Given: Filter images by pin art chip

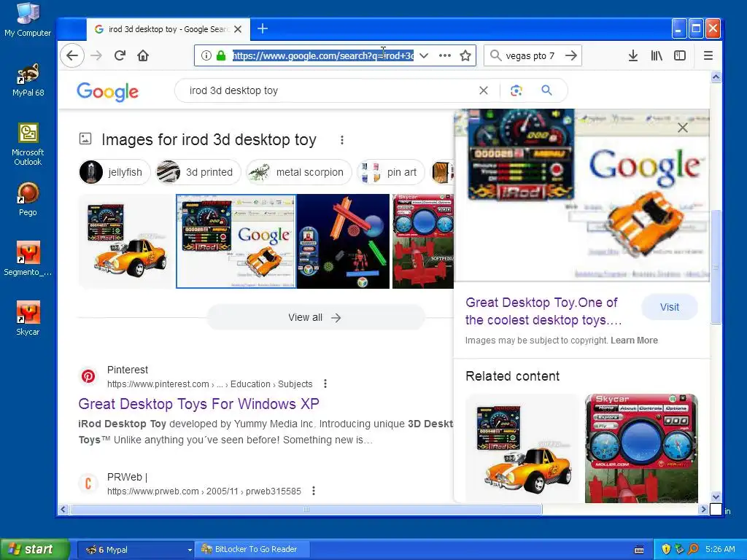Looking at the screenshot, I should (x=391, y=172).
